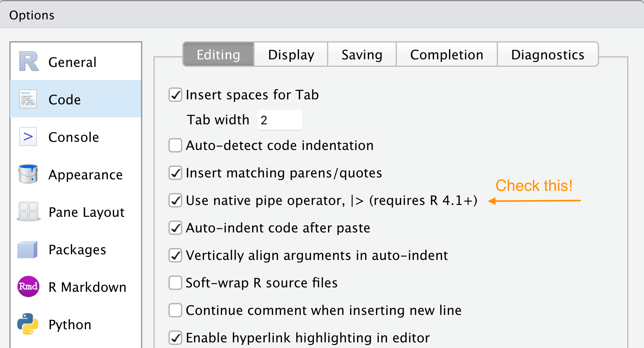This screenshot has height=348, width=644.
Task: Open the Pane Layout grid icon
Action: pos(28,211)
